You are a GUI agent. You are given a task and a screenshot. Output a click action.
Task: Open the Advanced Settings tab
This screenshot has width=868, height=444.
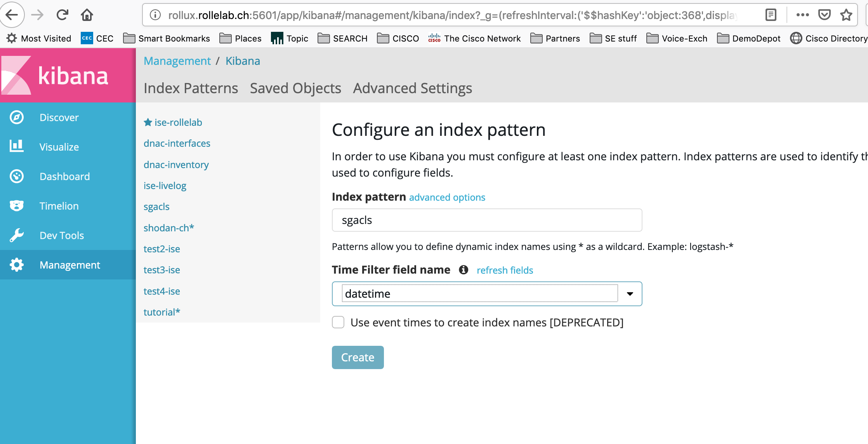412,88
